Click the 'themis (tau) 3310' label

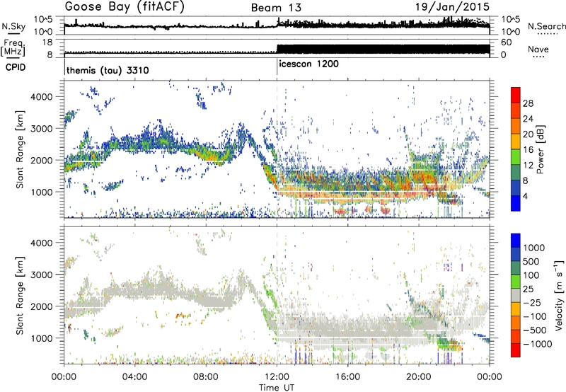pos(108,70)
